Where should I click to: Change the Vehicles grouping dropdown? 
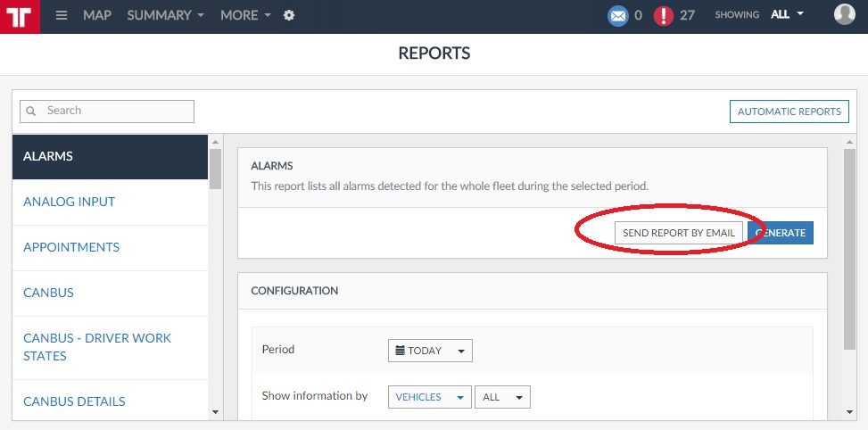point(430,397)
